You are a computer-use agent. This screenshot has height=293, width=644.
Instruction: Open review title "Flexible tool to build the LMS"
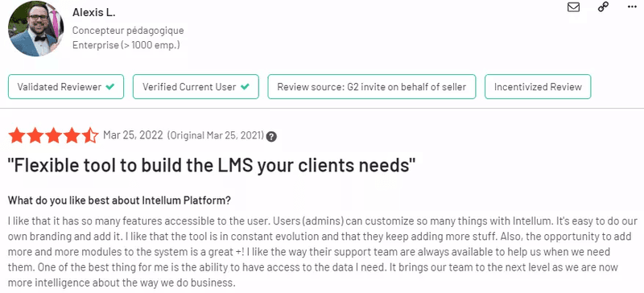[212, 165]
